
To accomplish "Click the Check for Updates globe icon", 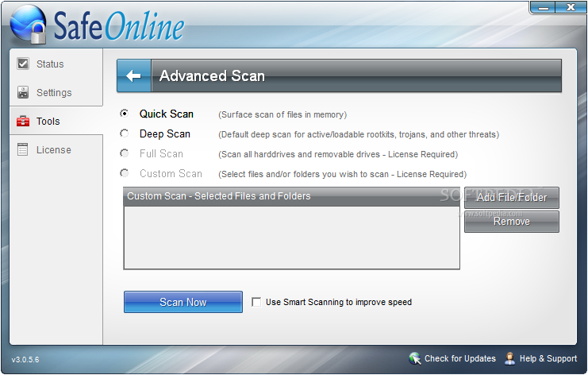I will click(x=415, y=358).
